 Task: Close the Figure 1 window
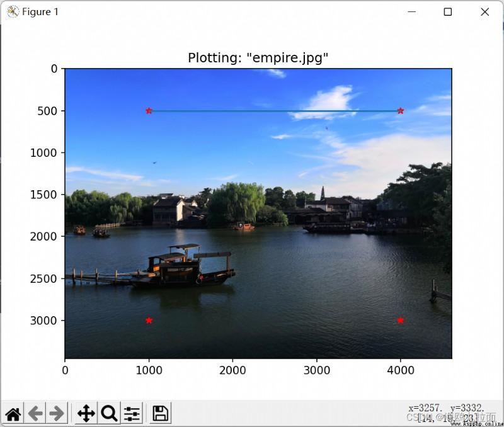click(484, 12)
